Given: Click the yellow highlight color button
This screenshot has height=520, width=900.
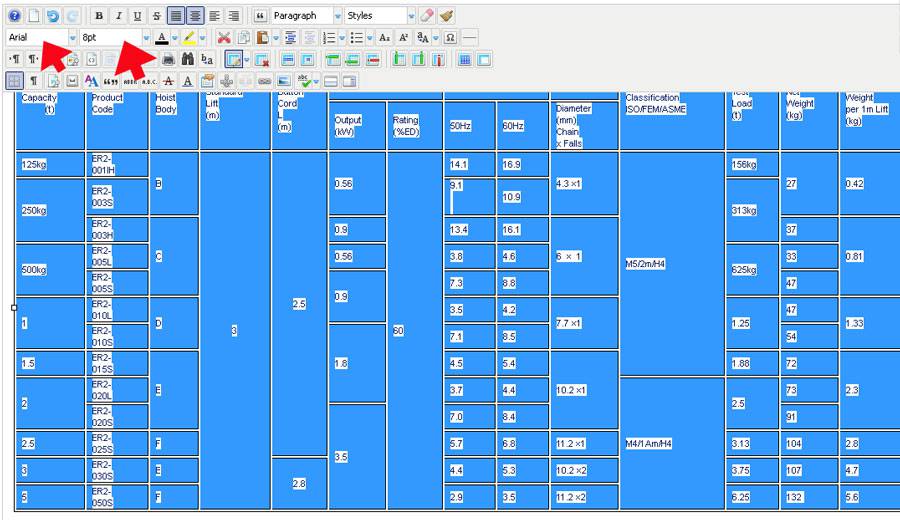Looking at the screenshot, I should click(188, 38).
